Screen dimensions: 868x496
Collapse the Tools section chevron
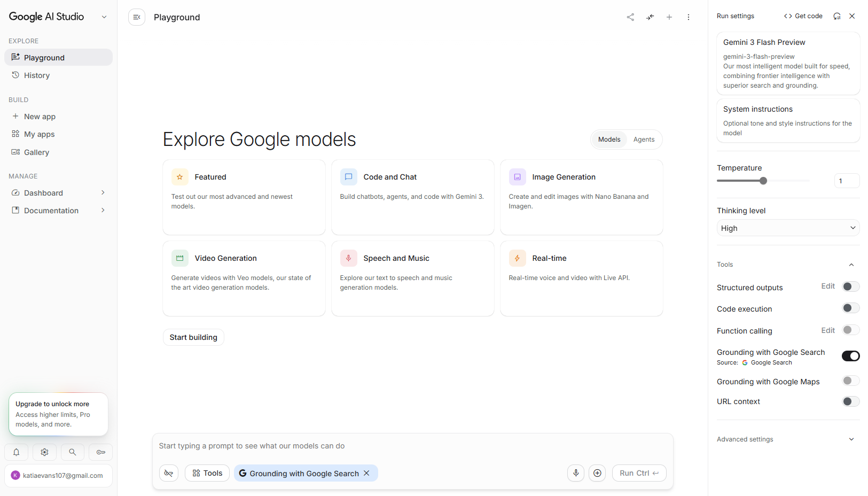[x=851, y=265]
